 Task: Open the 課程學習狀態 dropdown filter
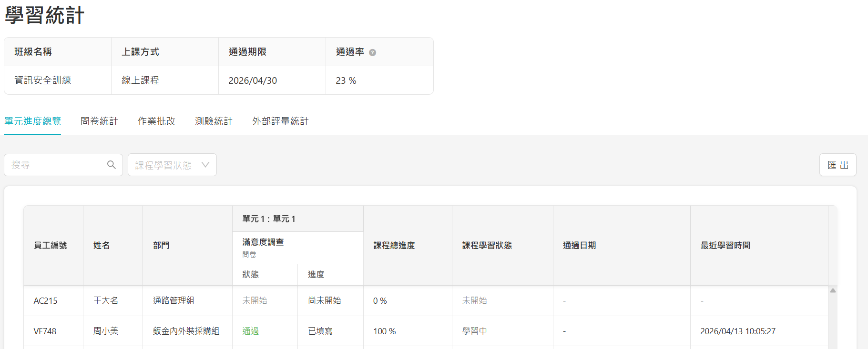[x=172, y=165]
